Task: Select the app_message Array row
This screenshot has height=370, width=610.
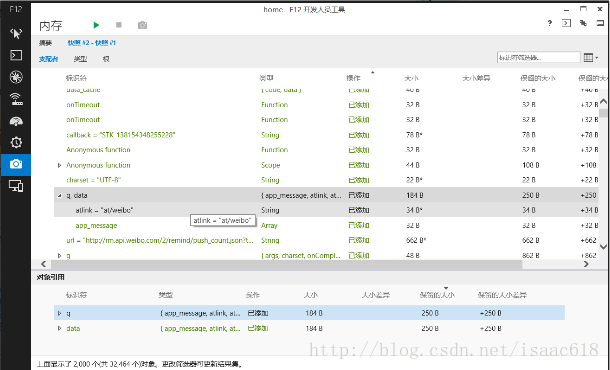Action: [x=326, y=225]
